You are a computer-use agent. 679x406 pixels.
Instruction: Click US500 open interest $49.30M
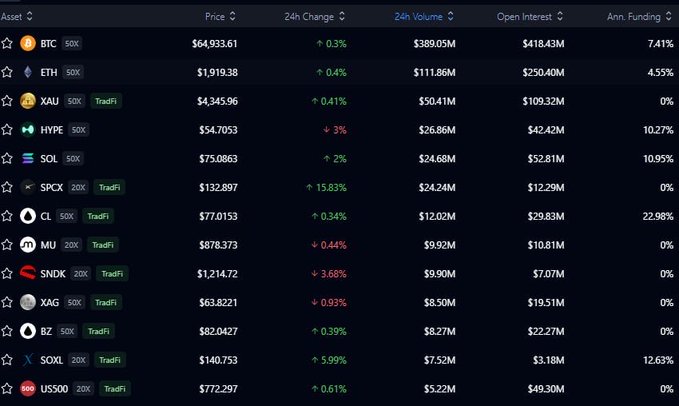point(546,389)
